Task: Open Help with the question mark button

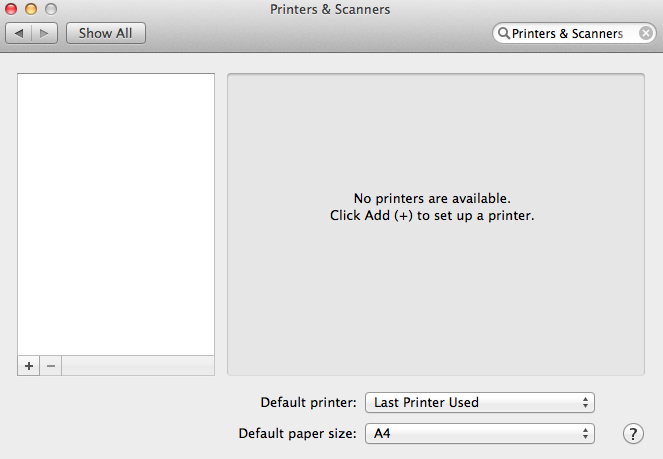Action: point(633,434)
